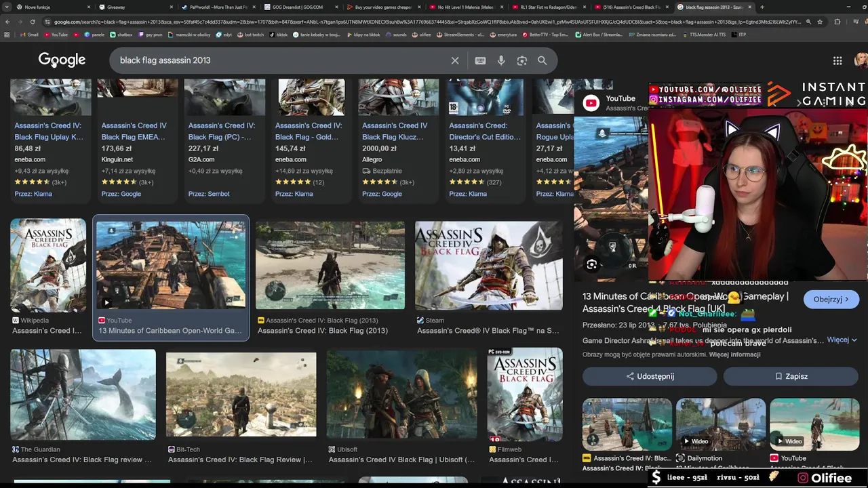Open The Guardian whale review image
This screenshot has width=868, height=488.
83,394
